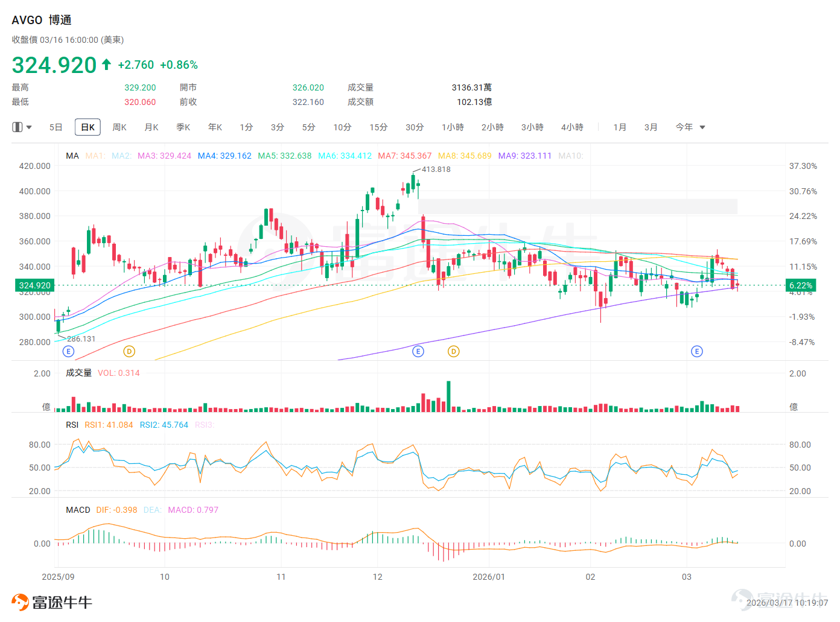Switch to the 年K yearly chart

pyautogui.click(x=215, y=127)
